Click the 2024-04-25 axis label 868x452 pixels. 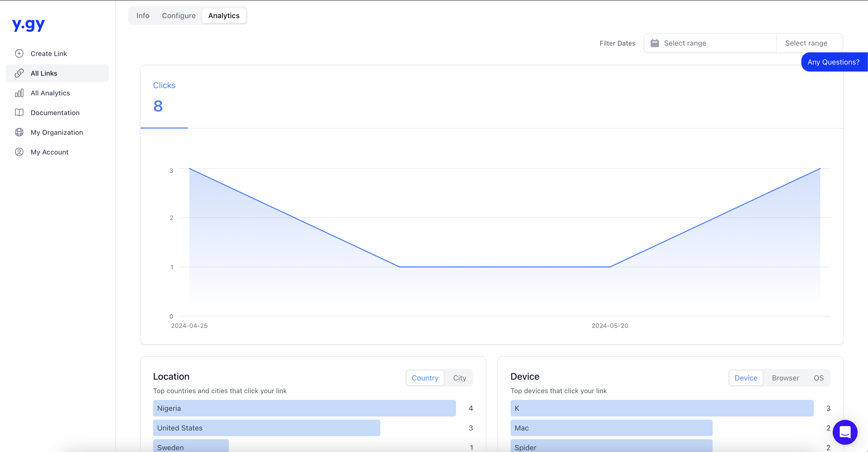189,326
